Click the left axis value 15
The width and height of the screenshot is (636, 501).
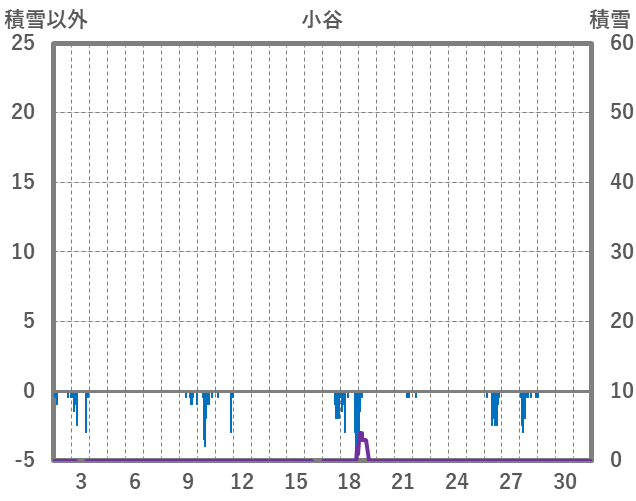(x=23, y=182)
